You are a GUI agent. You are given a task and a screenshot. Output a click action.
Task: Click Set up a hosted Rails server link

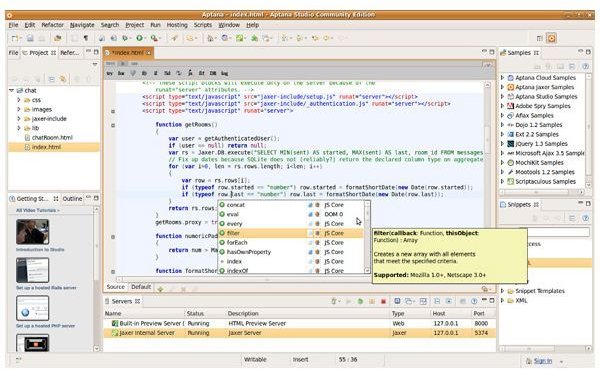[x=46, y=288]
